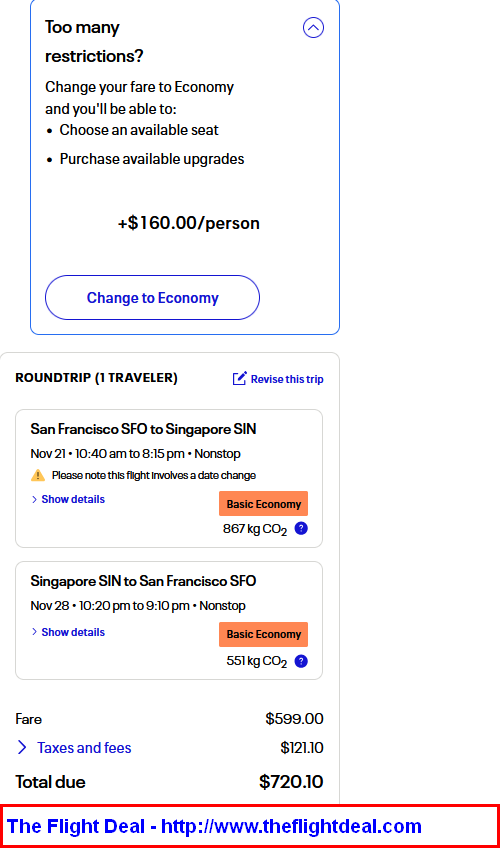Viewport: 500px width, 848px height.
Task: Click The Flight Deal website banner
Action: point(250,826)
